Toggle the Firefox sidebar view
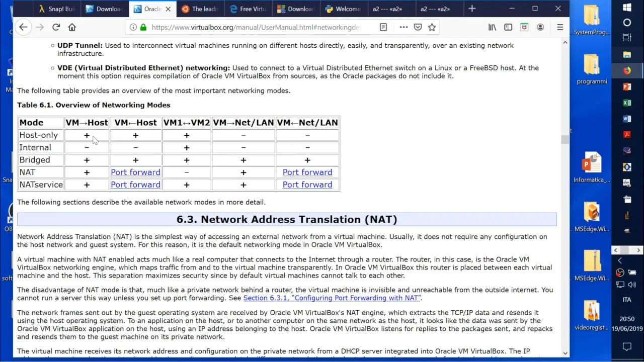This screenshot has height=362, width=644. point(508,27)
